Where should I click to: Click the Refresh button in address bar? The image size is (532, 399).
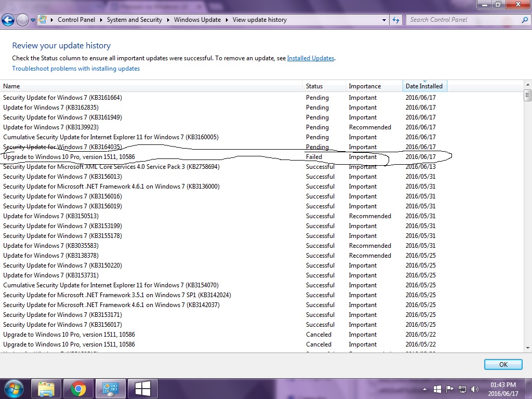coord(395,20)
